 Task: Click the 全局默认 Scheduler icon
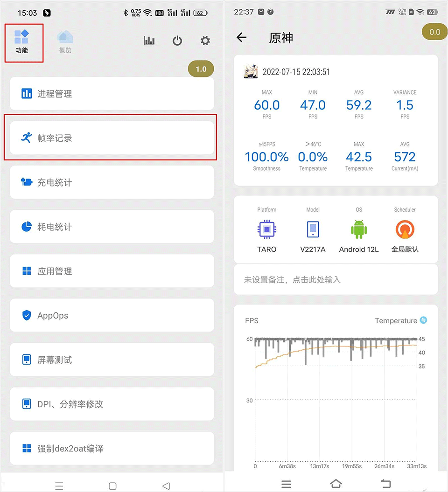pos(405,229)
